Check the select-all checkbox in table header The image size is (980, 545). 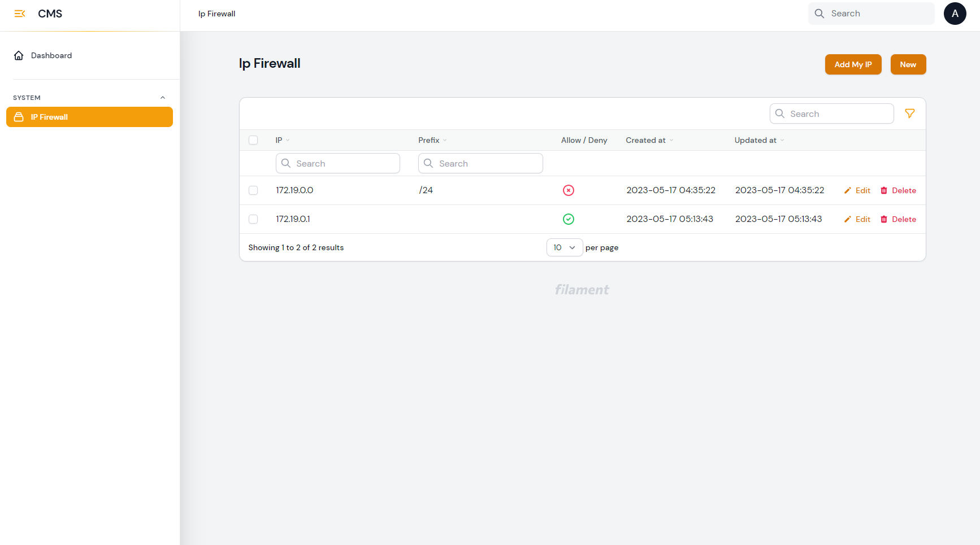click(253, 139)
